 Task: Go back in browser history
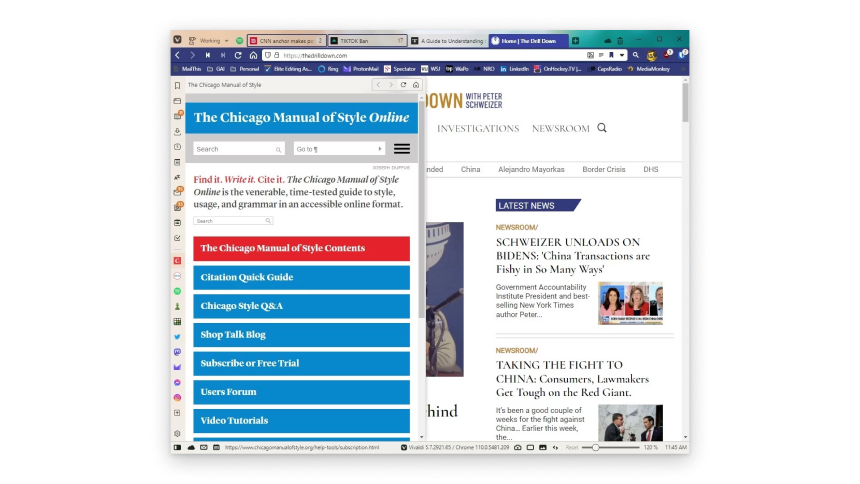pos(177,55)
